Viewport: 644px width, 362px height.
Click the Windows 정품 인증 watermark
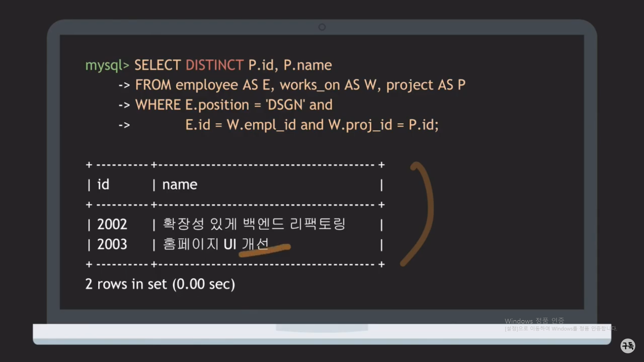tap(534, 321)
